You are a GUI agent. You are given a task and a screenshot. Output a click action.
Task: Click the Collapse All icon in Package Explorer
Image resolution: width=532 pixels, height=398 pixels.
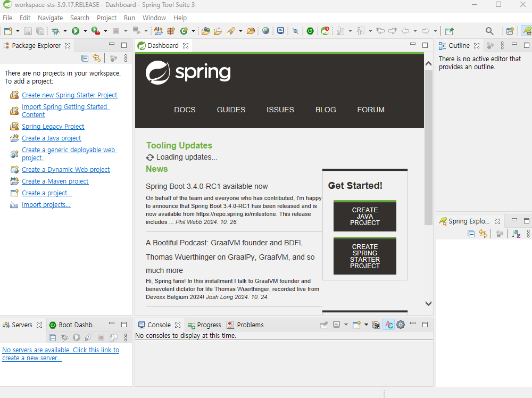click(x=85, y=58)
